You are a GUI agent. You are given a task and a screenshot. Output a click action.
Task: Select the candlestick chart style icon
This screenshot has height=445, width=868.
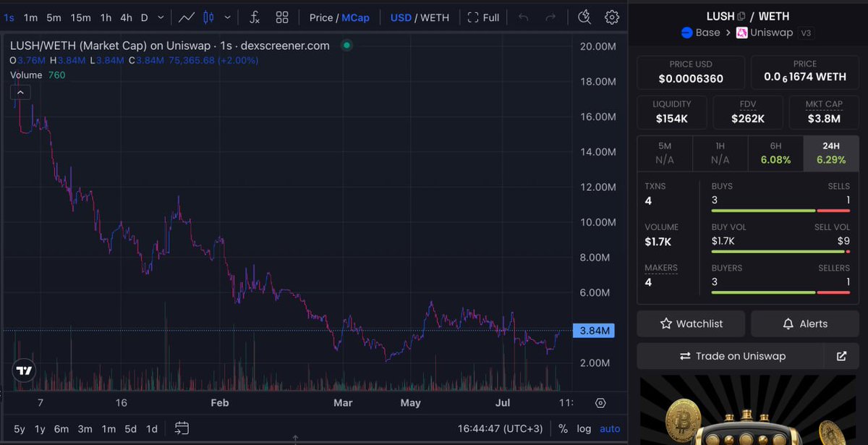pyautogui.click(x=208, y=17)
